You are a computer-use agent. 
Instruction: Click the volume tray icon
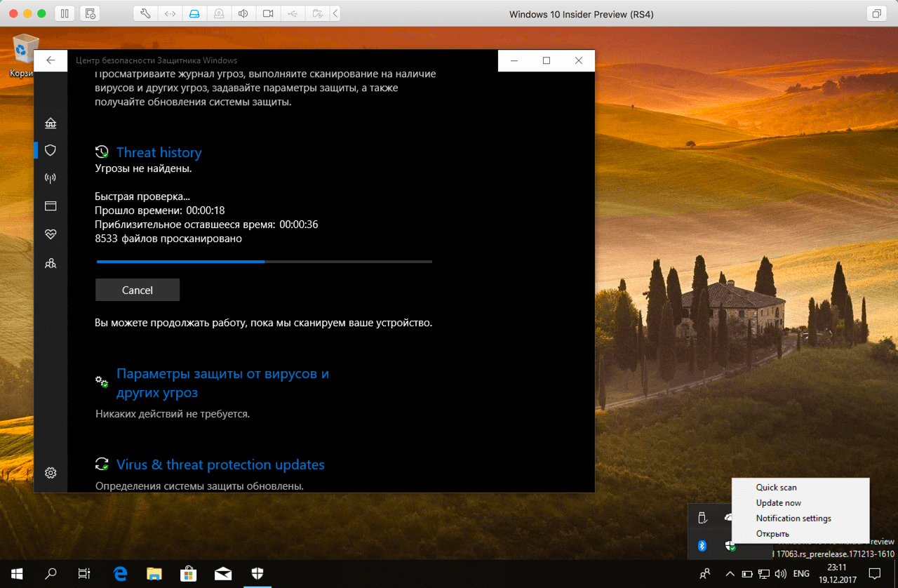tap(781, 574)
